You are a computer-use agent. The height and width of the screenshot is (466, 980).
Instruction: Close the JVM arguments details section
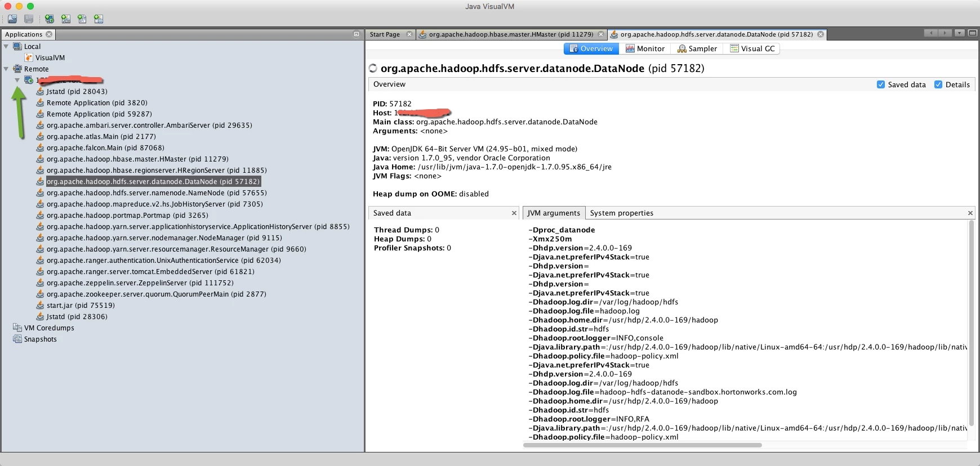(x=970, y=213)
